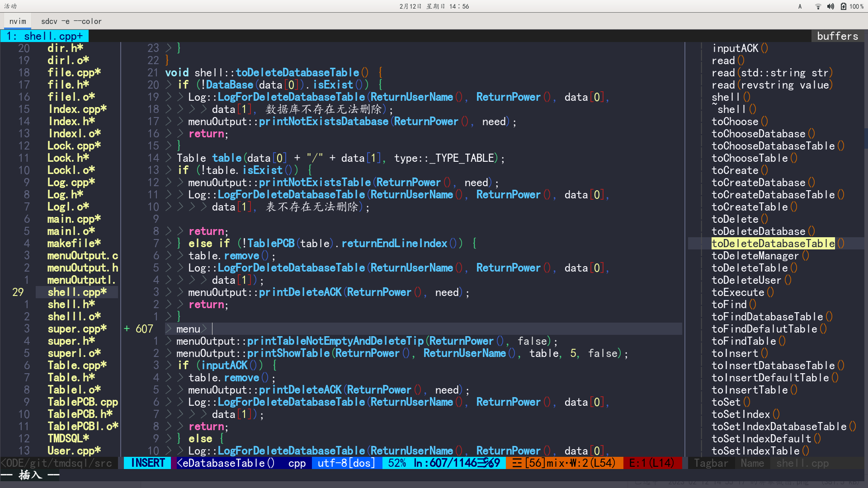Open TMDSQL* in file list
Screen dimensions: 868x488
pos(68,439)
